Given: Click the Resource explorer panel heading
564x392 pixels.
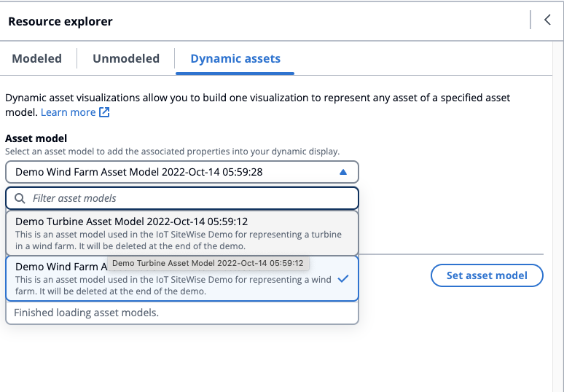Looking at the screenshot, I should click(60, 21).
